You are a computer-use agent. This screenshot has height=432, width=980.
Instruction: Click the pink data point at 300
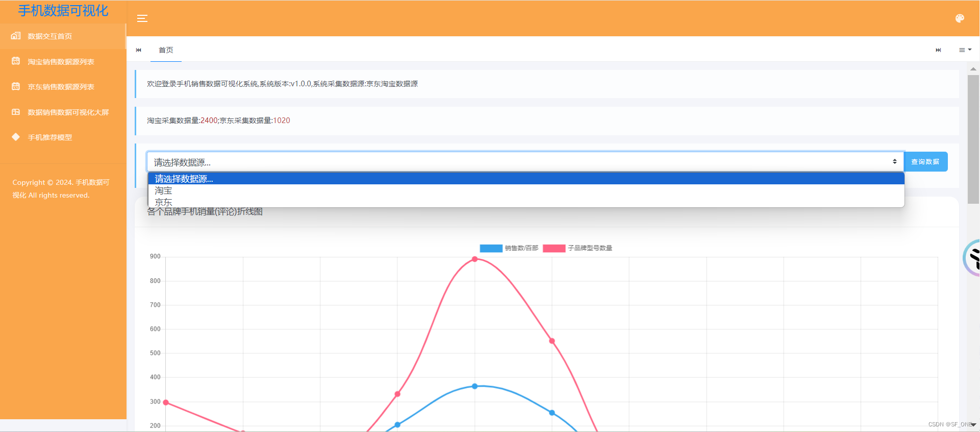tap(166, 402)
